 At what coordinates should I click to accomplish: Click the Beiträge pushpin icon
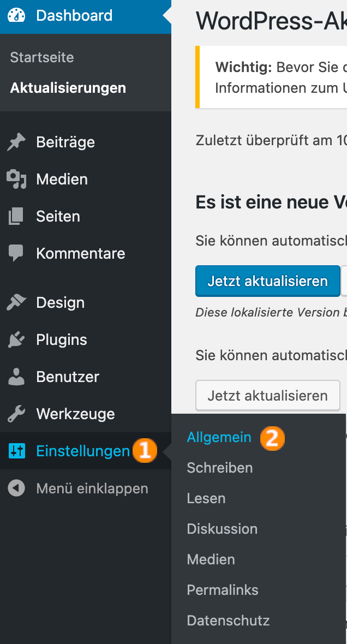pos(16,142)
